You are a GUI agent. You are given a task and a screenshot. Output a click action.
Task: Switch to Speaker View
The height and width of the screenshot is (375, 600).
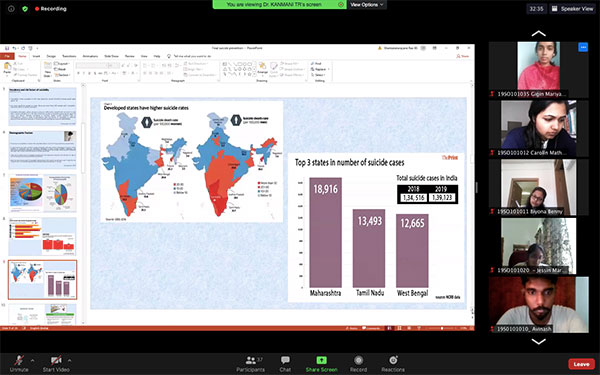tap(572, 9)
